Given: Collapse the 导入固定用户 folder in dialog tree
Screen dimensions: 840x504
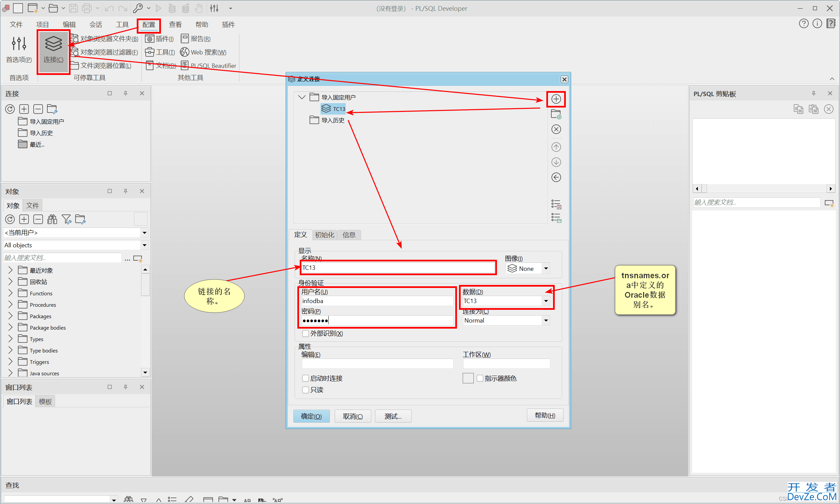Looking at the screenshot, I should [301, 97].
